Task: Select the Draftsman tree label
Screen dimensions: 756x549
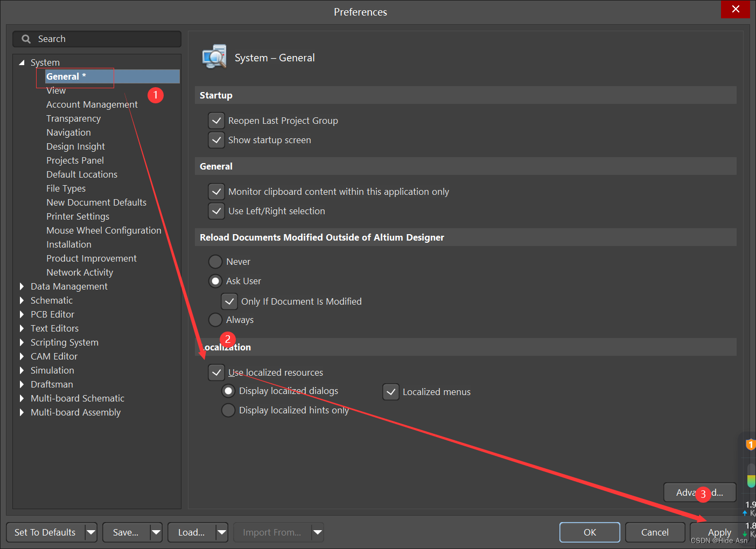Action: point(52,384)
